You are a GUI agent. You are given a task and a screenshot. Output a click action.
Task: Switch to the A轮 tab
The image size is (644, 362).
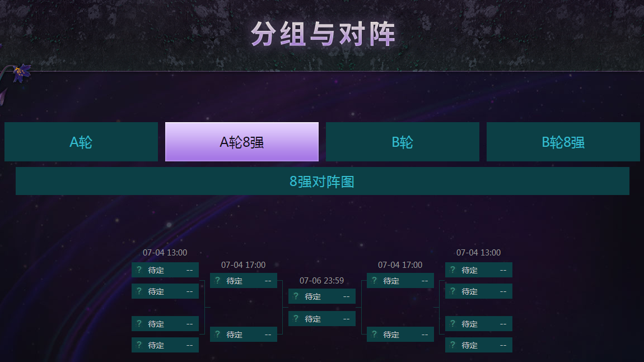coord(81,142)
